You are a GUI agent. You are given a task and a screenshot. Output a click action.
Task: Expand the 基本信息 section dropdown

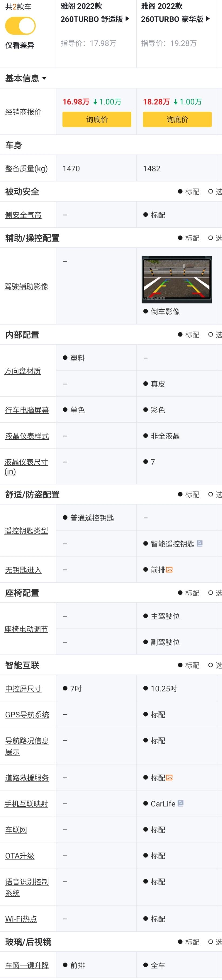44,78
